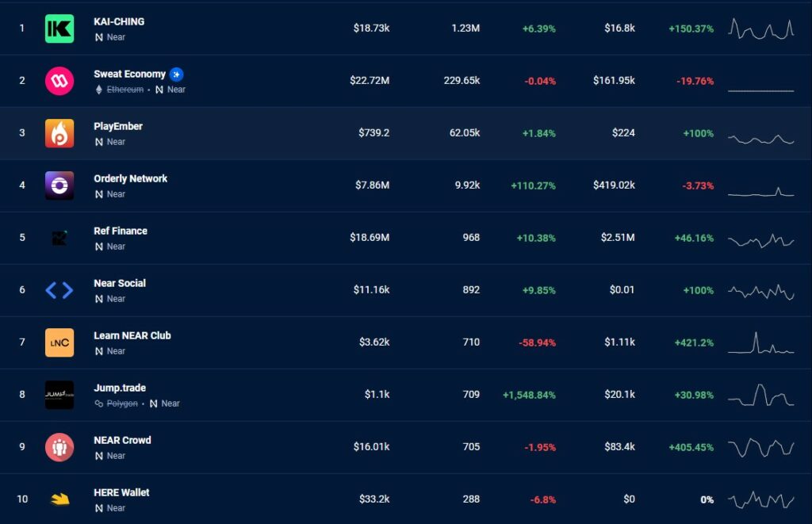Screen dimensions: 812x524
Task: Click the Polygon label under Jump.trade
Action: pos(122,404)
